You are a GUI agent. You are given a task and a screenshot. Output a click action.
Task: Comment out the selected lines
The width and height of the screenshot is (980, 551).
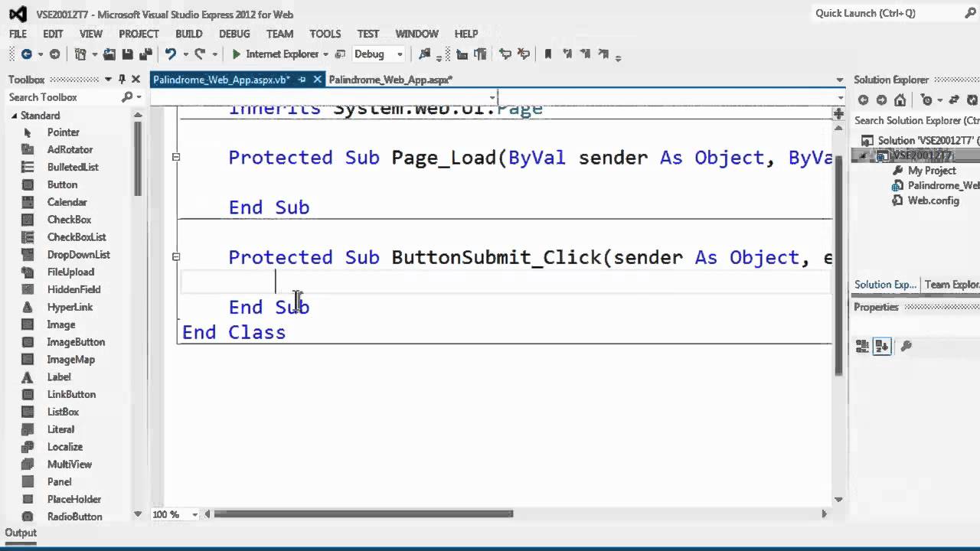[505, 54]
